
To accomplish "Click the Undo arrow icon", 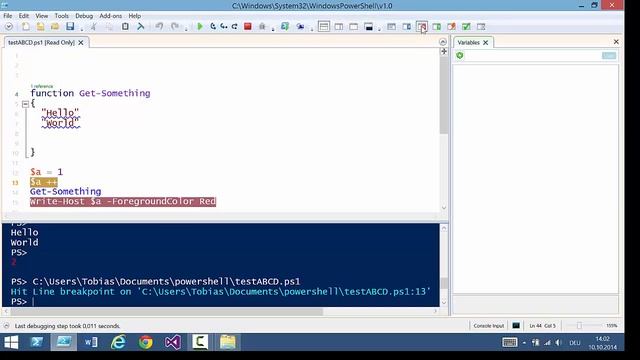I will point(159,27).
